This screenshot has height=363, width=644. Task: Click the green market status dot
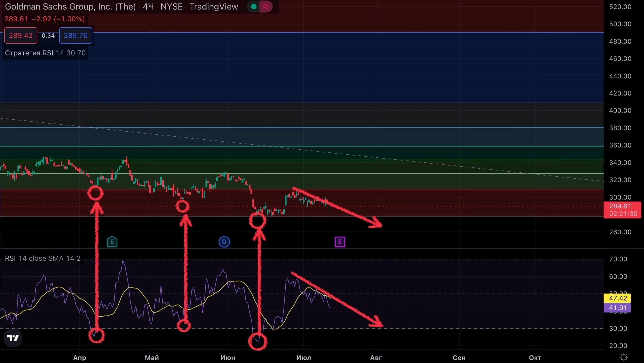tap(254, 7)
